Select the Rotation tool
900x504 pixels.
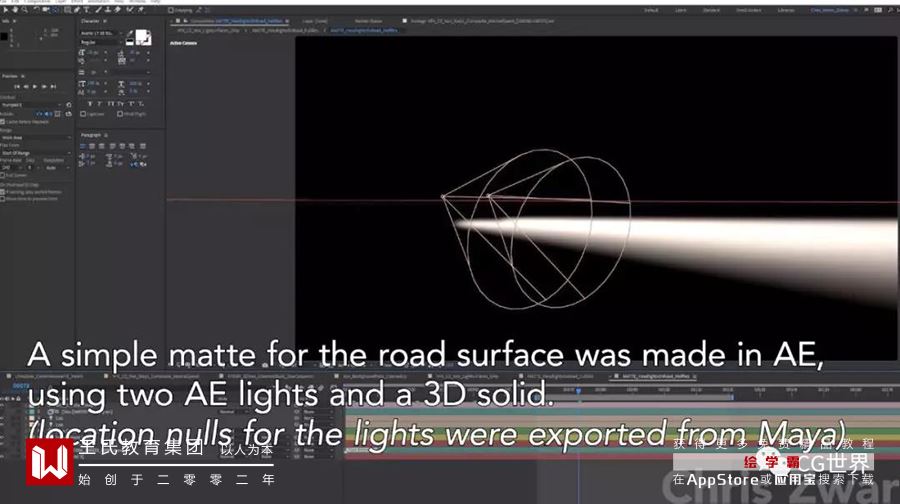click(36, 10)
